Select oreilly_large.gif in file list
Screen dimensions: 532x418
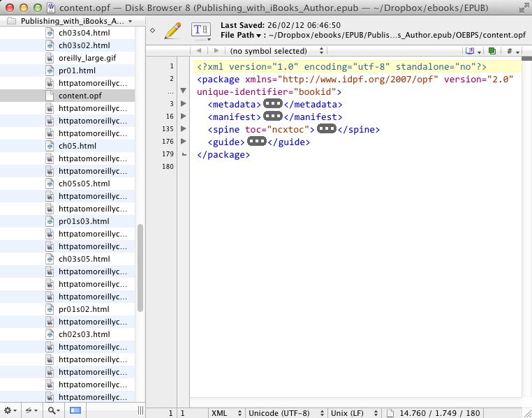point(67,58)
